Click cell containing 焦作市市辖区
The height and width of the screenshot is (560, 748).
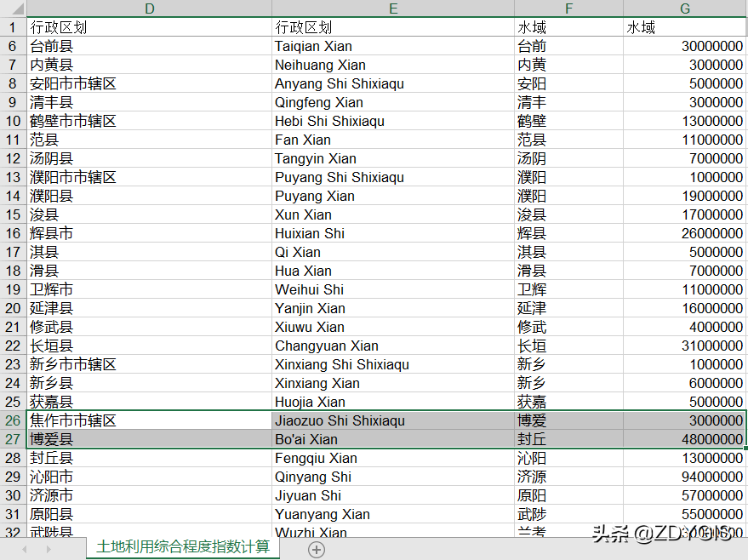[x=149, y=420]
